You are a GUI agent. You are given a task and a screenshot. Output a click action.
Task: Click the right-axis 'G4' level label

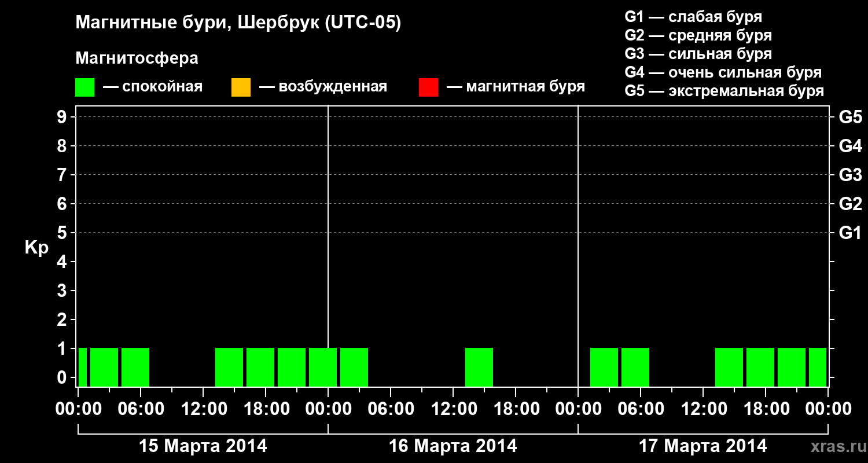point(850,146)
